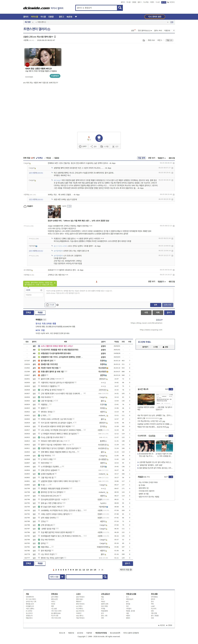Expand 등록안내 beside 파워링크
The height and width of the screenshot is (644, 198).
point(159,320)
